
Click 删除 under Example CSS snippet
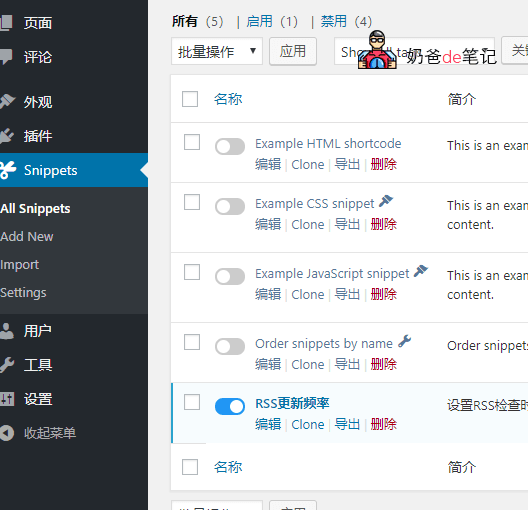384,224
